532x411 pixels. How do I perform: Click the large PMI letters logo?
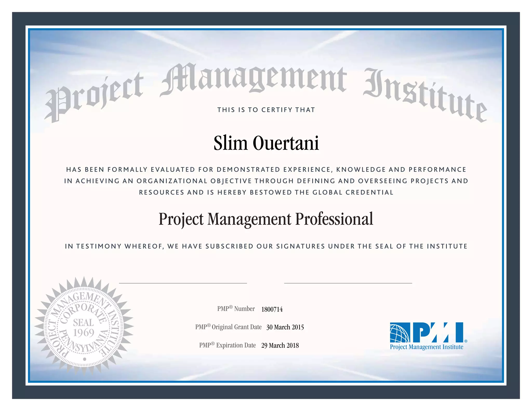[438, 333]
